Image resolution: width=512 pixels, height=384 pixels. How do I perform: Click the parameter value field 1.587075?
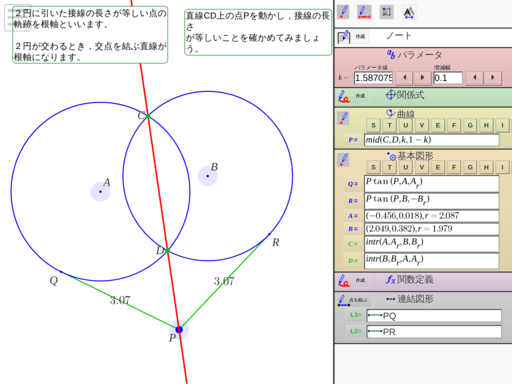tap(373, 78)
